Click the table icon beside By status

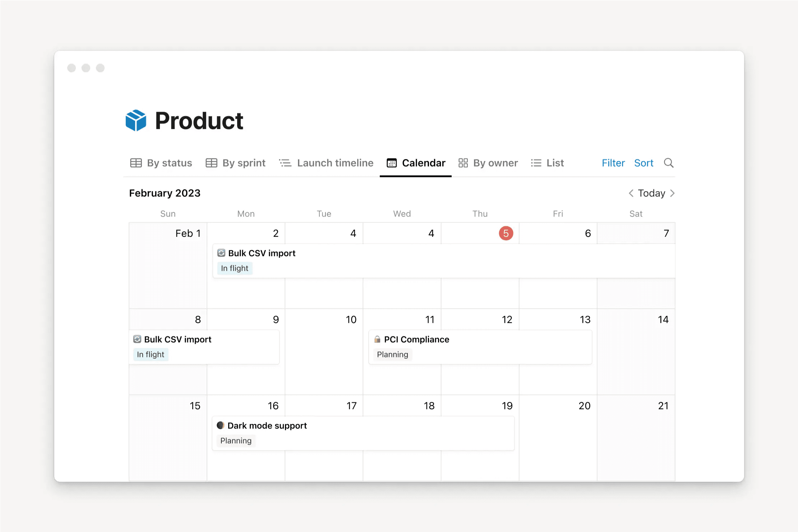click(x=136, y=163)
